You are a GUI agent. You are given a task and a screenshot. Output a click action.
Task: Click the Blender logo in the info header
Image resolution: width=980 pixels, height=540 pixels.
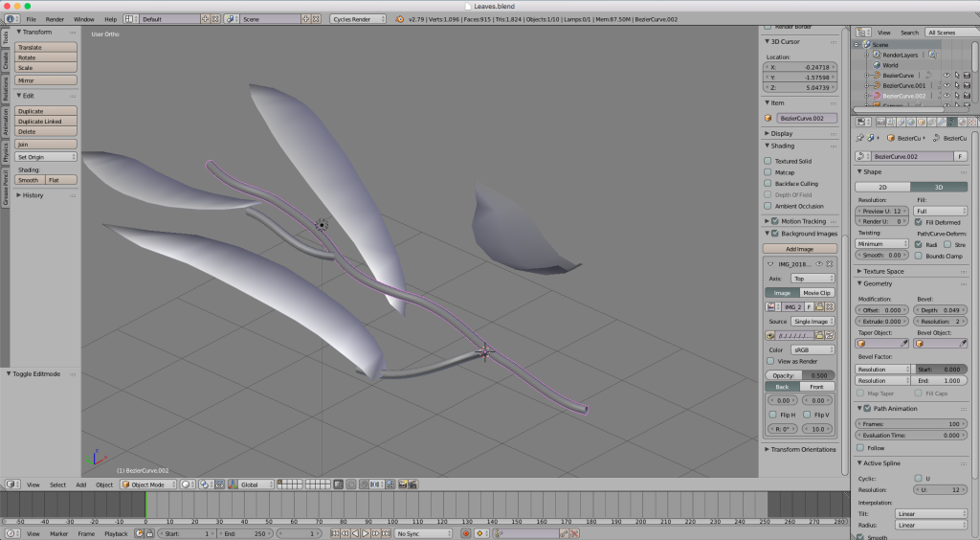(399, 19)
